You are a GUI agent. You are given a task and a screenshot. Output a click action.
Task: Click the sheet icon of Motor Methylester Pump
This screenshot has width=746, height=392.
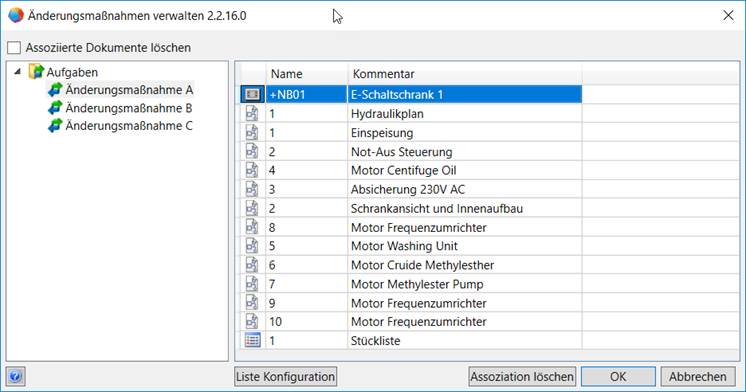point(252,284)
